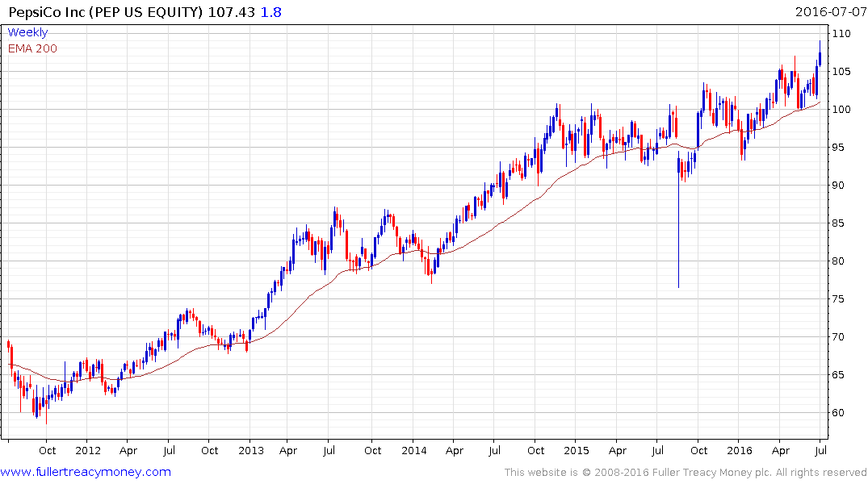
Task: Click the final 'Jul' axis label
Action: coord(821,450)
